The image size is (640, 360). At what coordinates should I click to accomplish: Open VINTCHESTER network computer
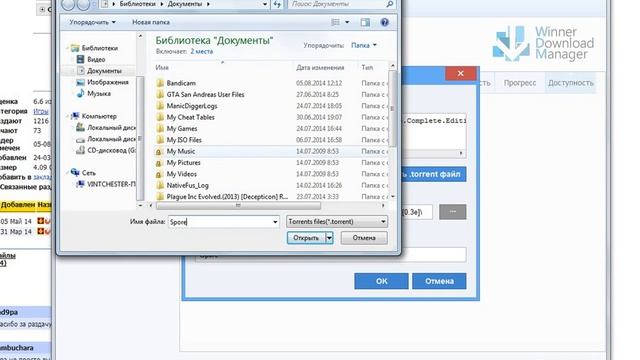[111, 184]
